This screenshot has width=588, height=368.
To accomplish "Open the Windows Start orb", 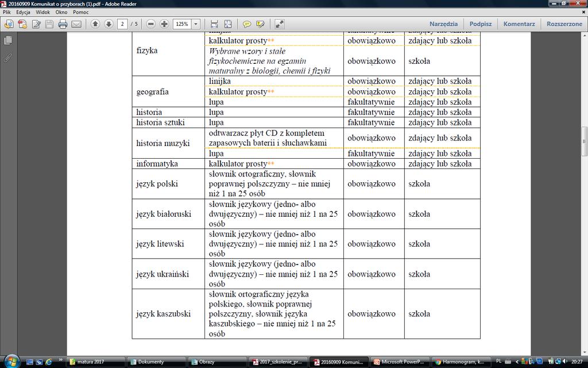I will [x=11, y=362].
